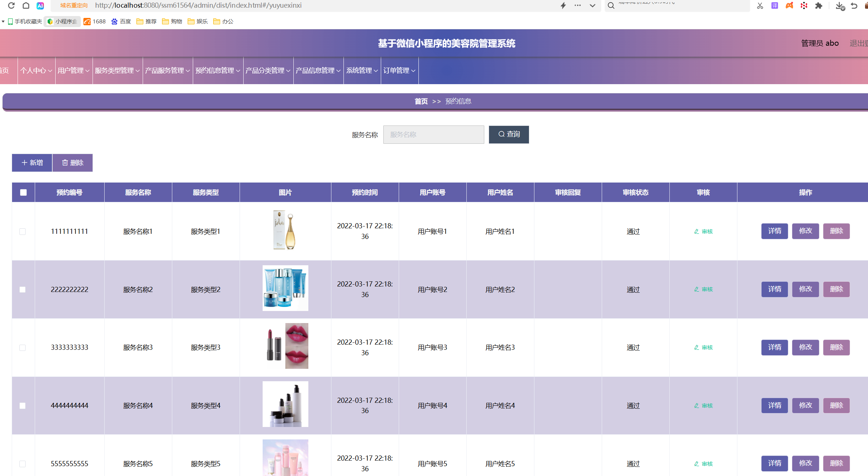Expand the 服务类型管理 menu
The height and width of the screenshot is (476, 868).
point(118,71)
